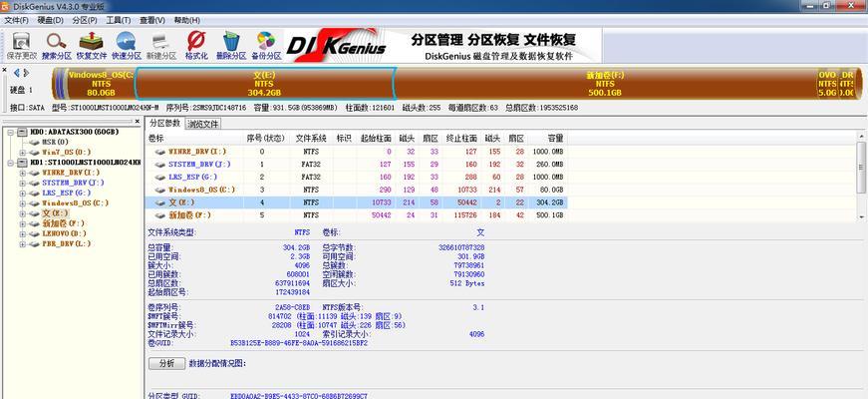
Task: Click the HD0 ADATASX300 disk icon
Action: (22, 132)
